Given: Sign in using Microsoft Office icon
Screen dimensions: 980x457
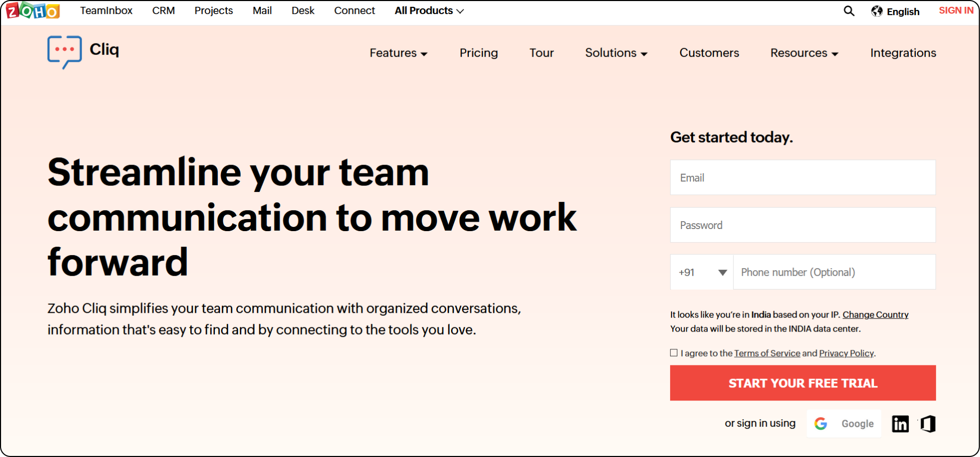Looking at the screenshot, I should click(x=928, y=424).
